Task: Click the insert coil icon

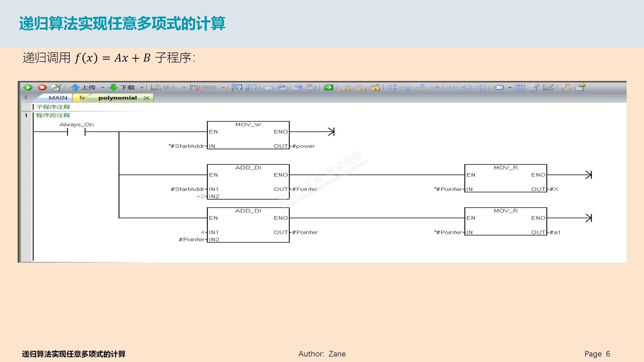Action: (467, 88)
